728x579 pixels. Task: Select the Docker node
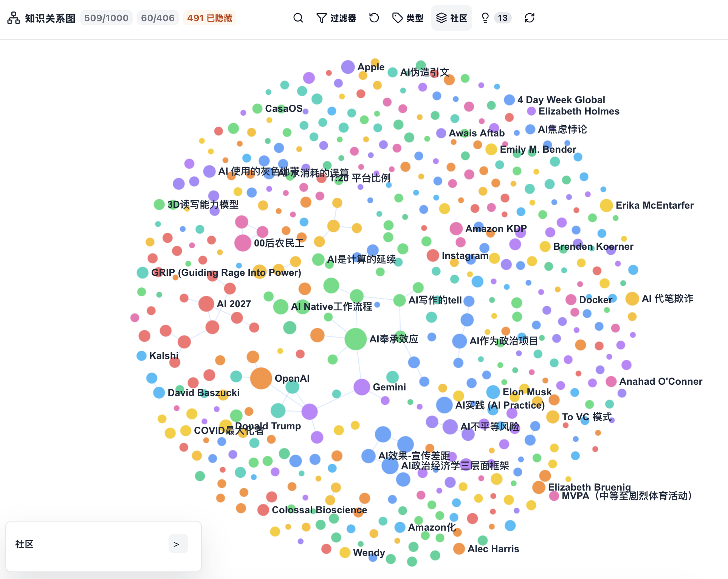[571, 300]
